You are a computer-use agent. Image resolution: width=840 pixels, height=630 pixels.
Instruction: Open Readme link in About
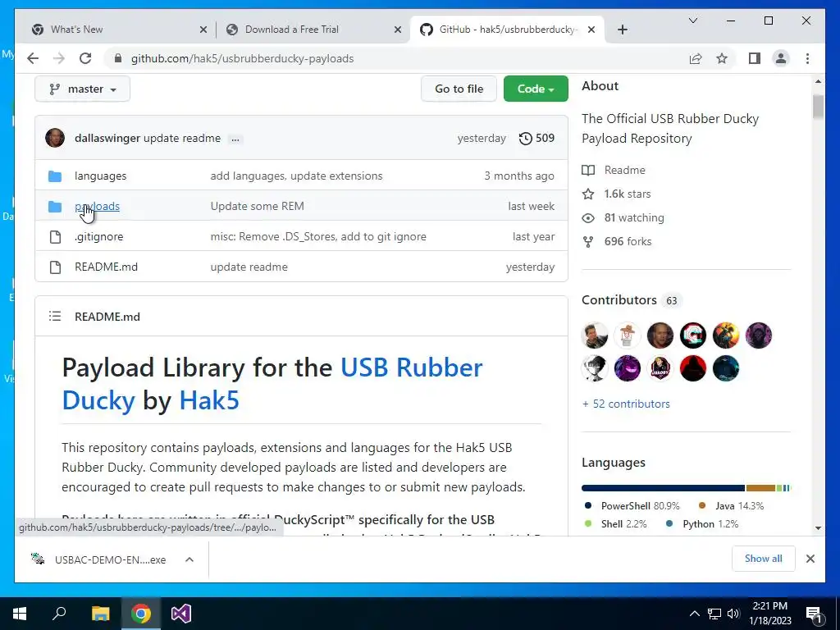(x=614, y=170)
